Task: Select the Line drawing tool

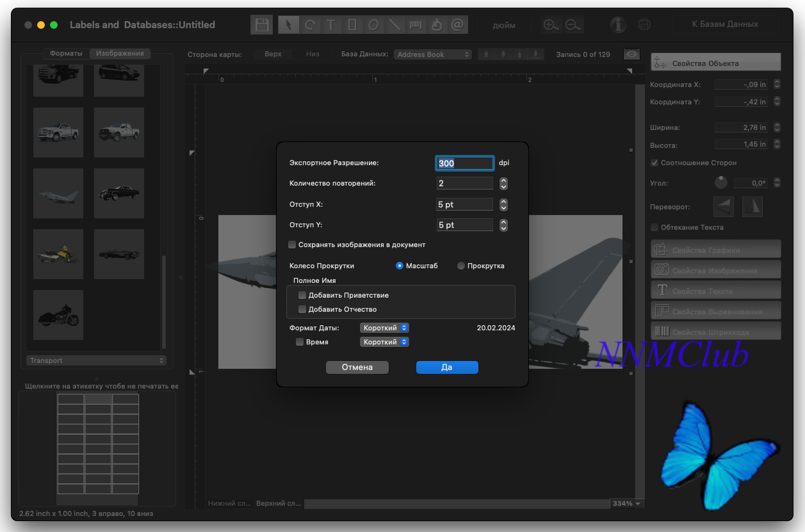Action: click(394, 25)
